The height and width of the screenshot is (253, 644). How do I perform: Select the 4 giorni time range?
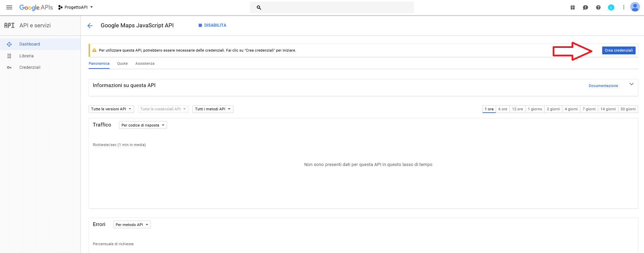point(571,109)
